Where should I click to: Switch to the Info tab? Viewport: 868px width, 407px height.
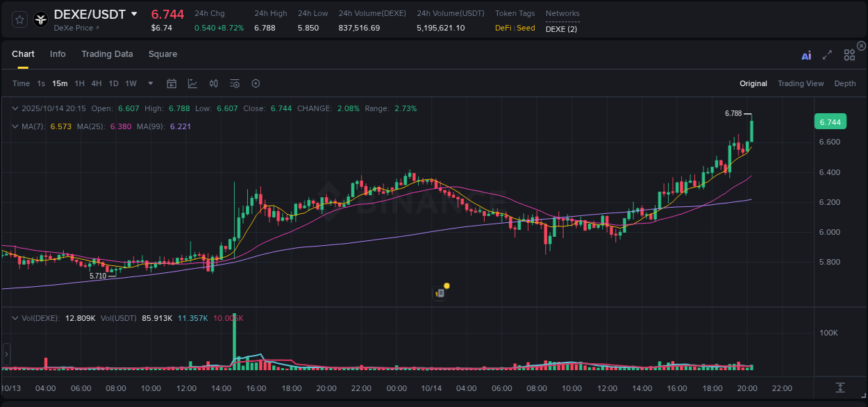click(x=58, y=53)
